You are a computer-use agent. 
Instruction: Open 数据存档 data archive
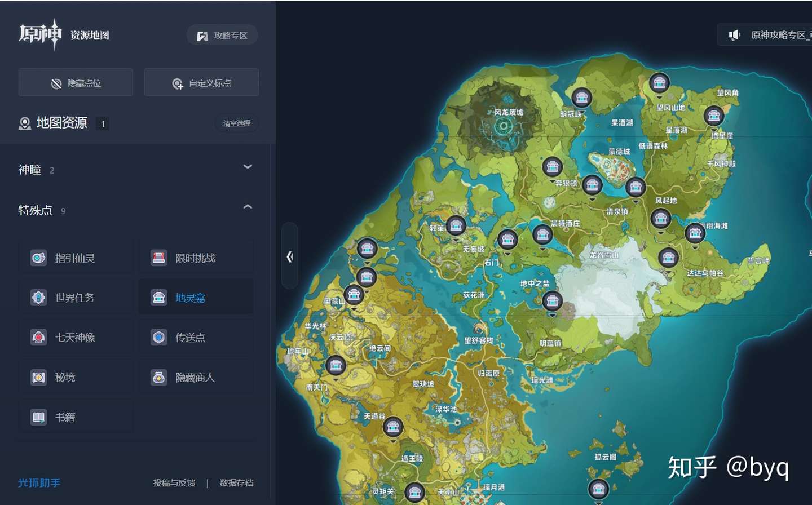[x=236, y=483]
